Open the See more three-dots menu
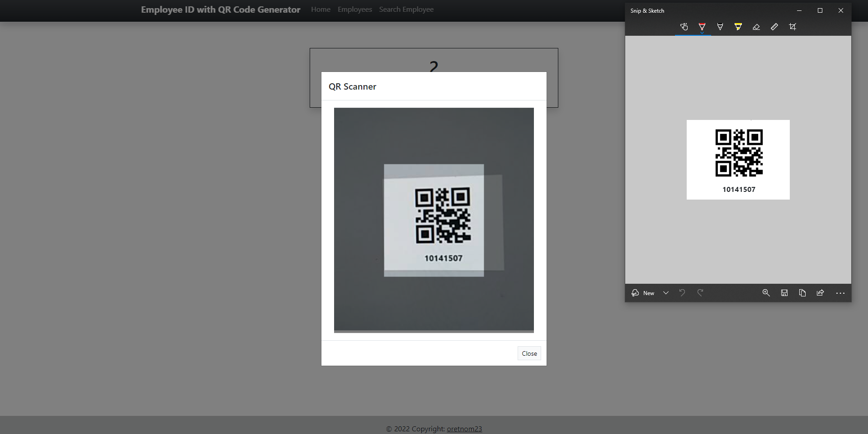The width and height of the screenshot is (868, 434). point(840,293)
